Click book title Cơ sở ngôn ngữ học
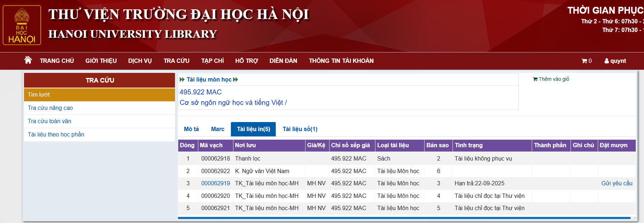 233,103
